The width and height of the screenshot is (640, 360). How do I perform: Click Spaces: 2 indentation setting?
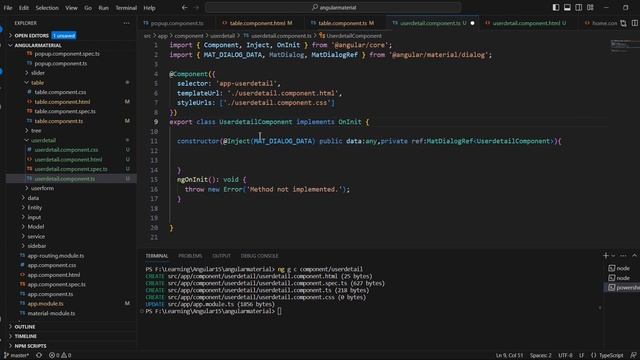[540, 355]
